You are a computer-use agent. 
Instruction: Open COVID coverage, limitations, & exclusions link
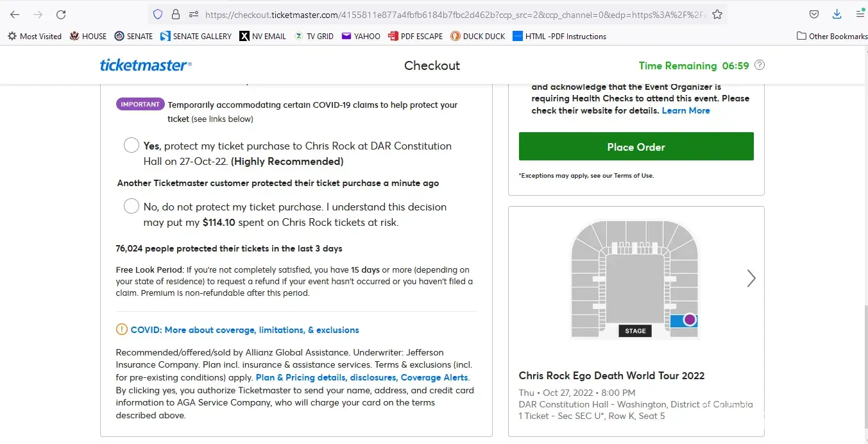pyautogui.click(x=244, y=330)
